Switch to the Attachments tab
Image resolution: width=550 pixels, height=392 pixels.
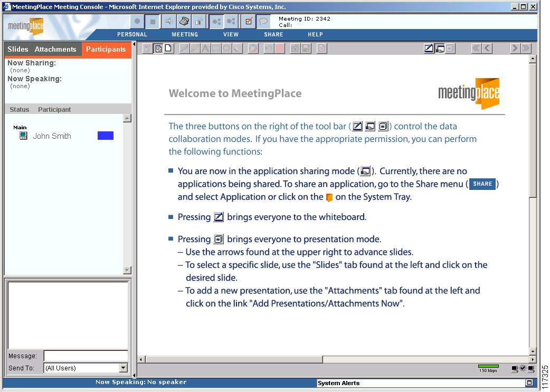55,50
